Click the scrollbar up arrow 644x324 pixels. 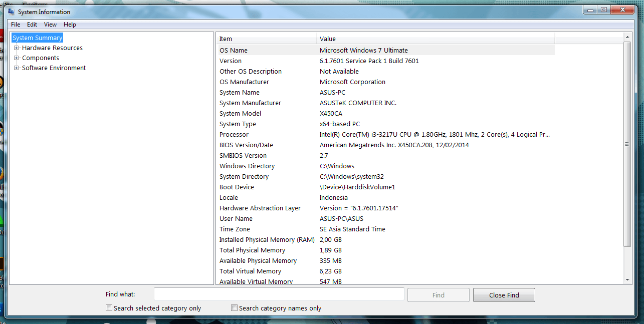click(627, 38)
